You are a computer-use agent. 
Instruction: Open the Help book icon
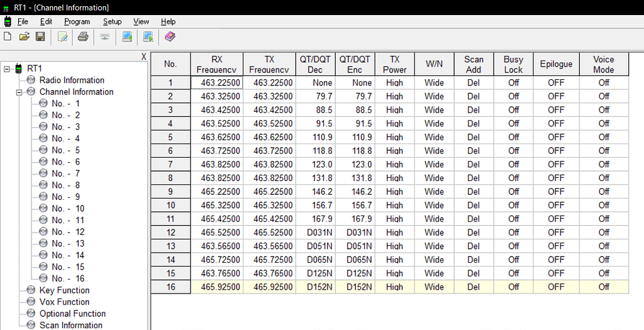(170, 36)
